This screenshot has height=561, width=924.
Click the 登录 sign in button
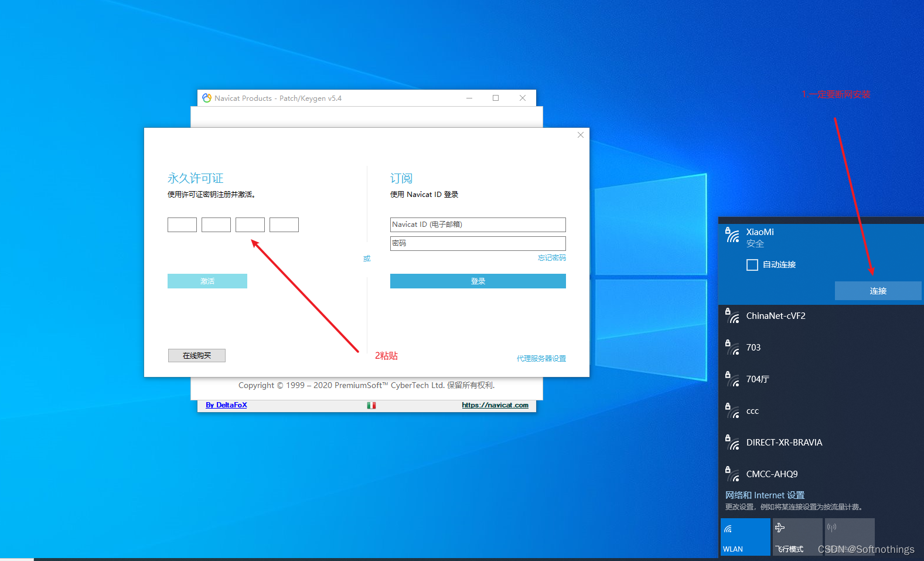[x=478, y=281]
